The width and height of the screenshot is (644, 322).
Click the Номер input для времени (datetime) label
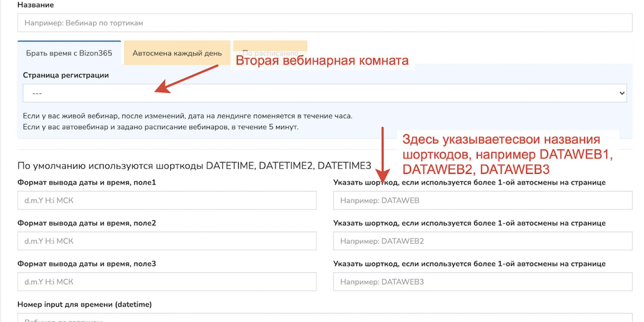point(84,304)
